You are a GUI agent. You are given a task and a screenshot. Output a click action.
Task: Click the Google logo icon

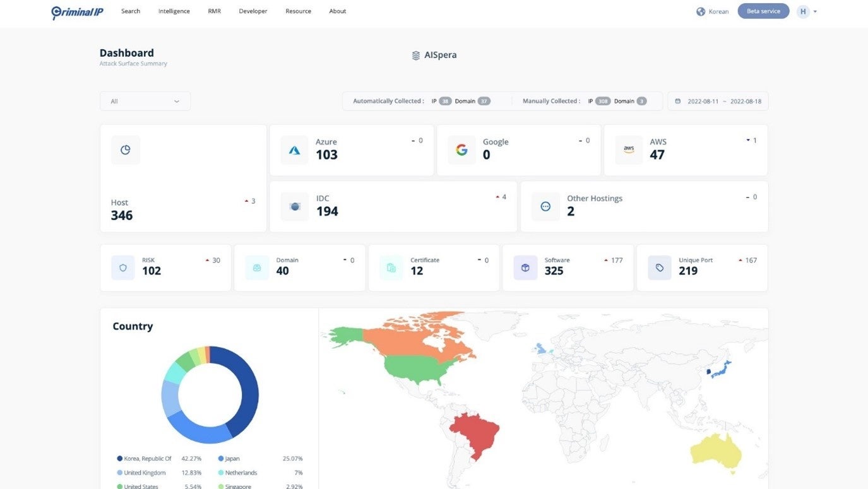(461, 150)
